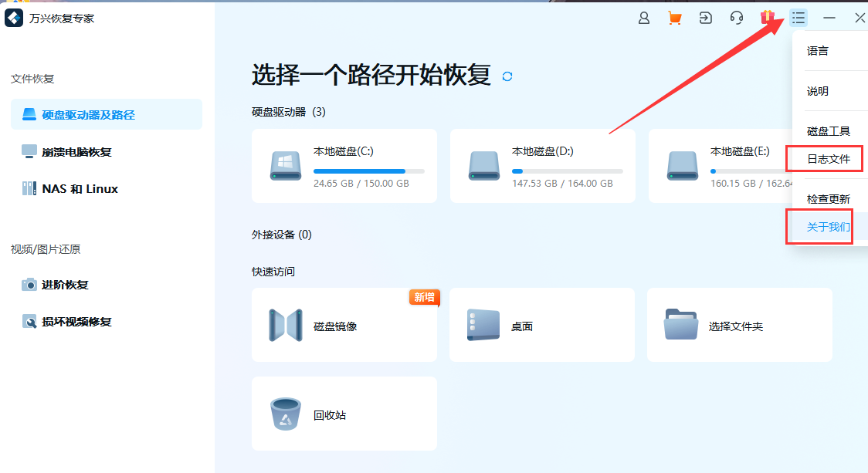Click the 文件恢复 section label
This screenshot has height=473, width=868.
tap(32, 79)
